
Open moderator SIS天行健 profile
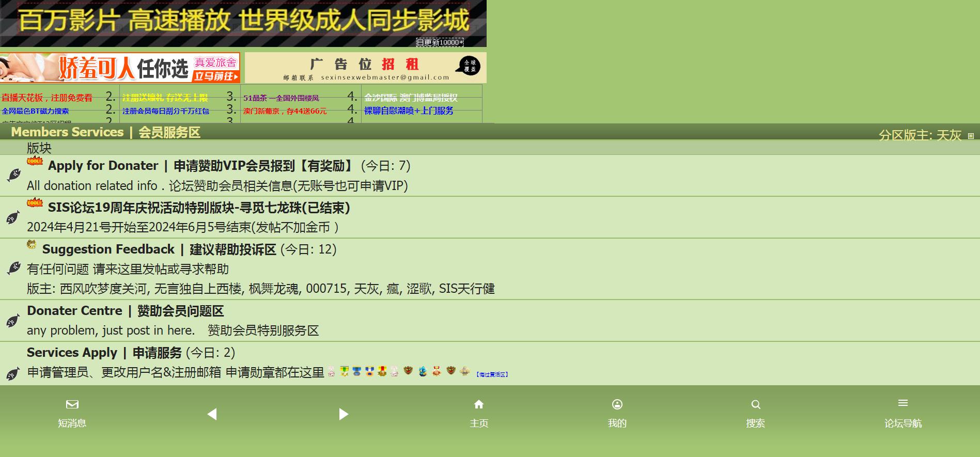tap(467, 289)
